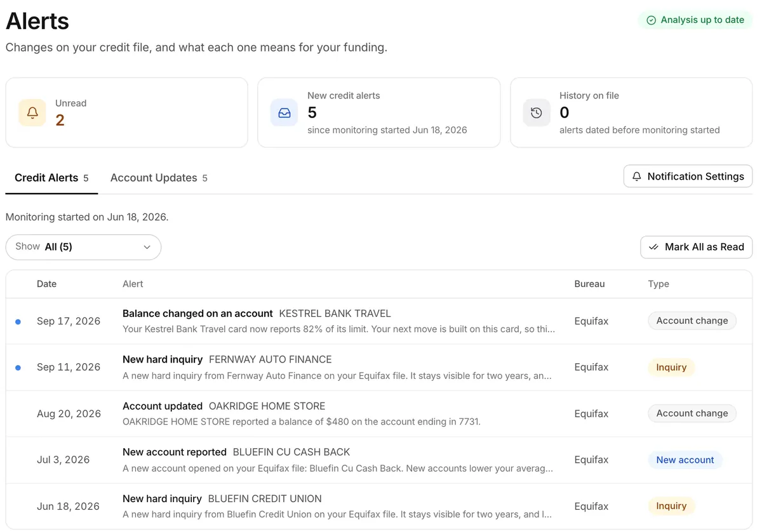Switch to the Account Updates tab
Screen dimensions: 762x532
(x=159, y=178)
